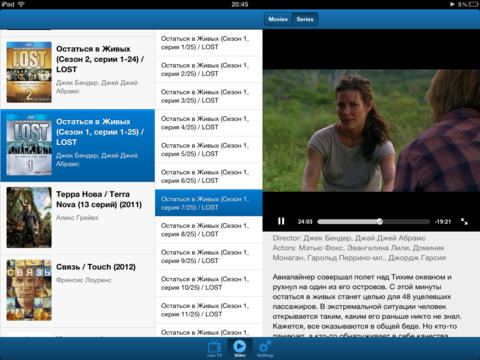This screenshot has width=480, height=360.
Task: Open Terra Nova poster thumbnail
Action: pyautogui.click(x=29, y=217)
